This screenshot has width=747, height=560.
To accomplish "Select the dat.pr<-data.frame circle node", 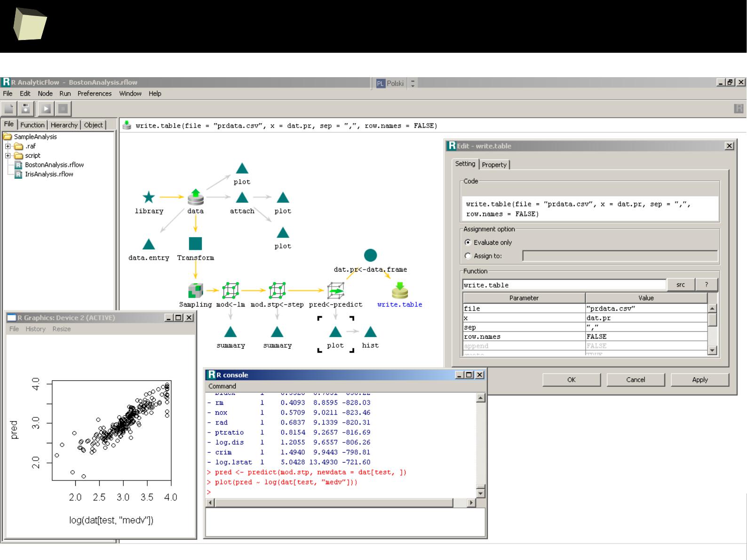I will click(371, 255).
